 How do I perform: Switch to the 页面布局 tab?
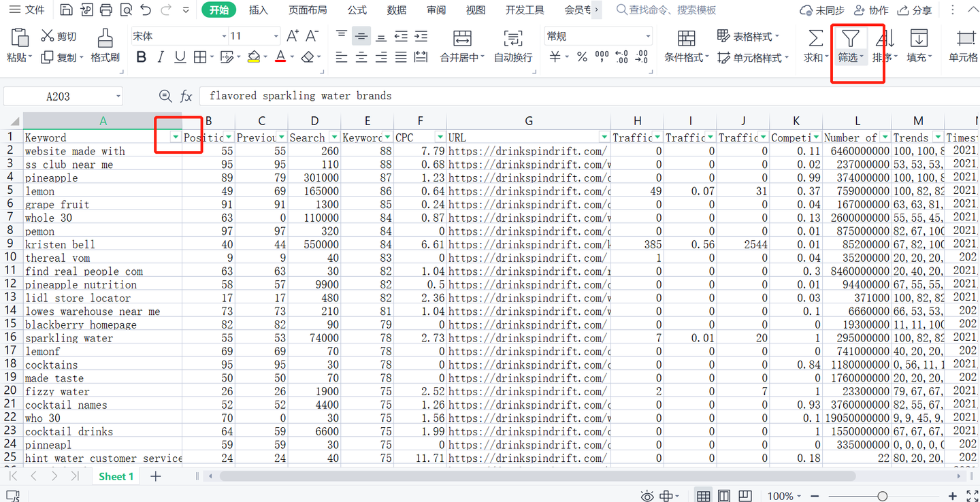(308, 10)
